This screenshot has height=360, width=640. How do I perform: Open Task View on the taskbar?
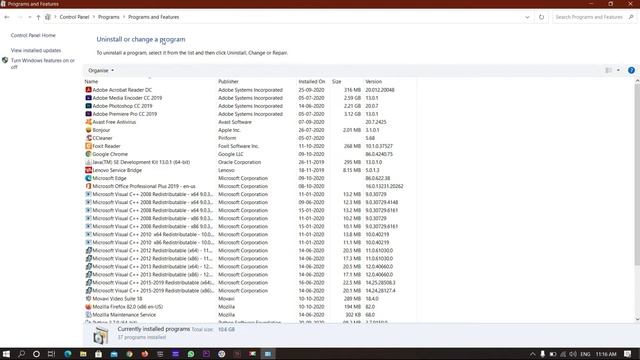(x=51, y=354)
